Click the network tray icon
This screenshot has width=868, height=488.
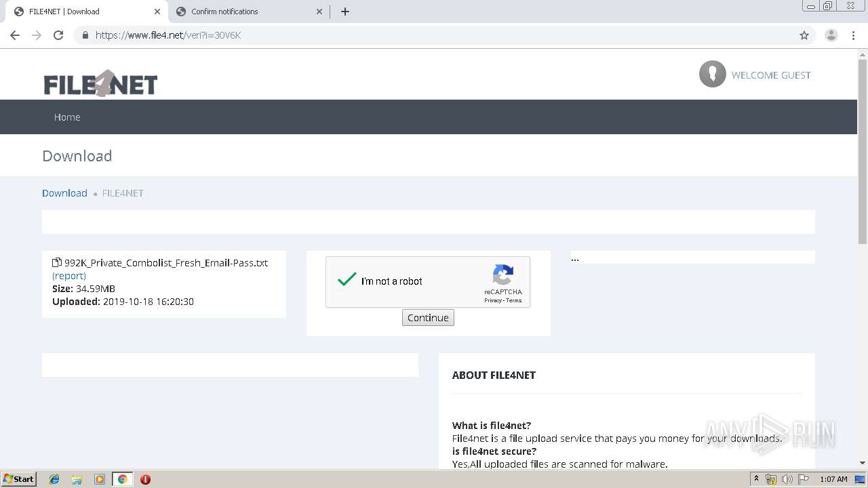(771, 479)
